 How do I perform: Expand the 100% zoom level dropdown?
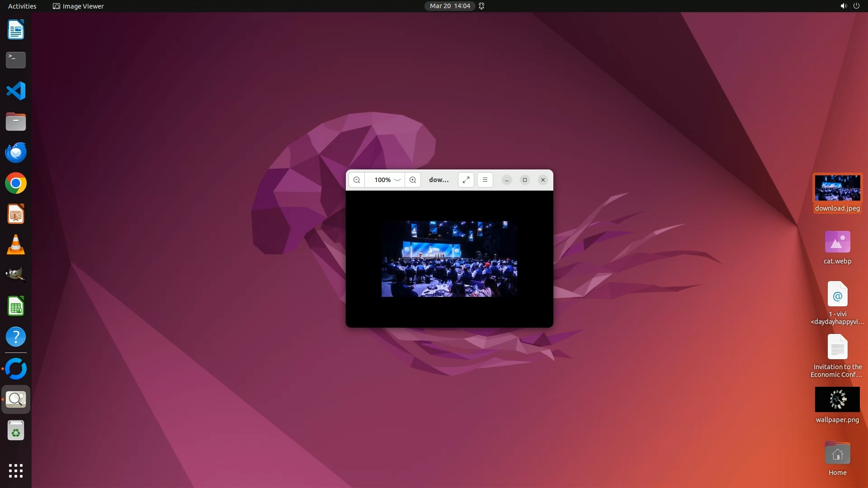397,180
